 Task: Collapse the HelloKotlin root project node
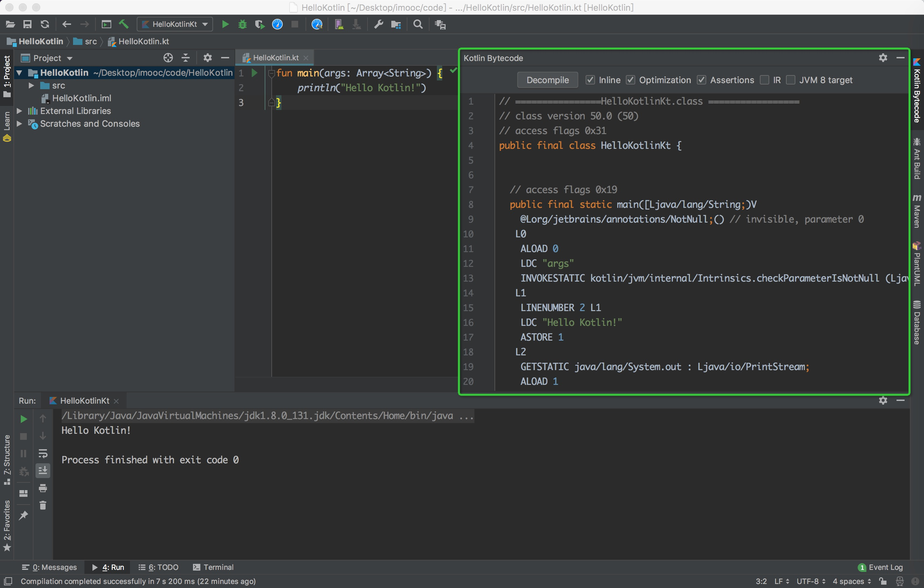pyautogui.click(x=19, y=73)
